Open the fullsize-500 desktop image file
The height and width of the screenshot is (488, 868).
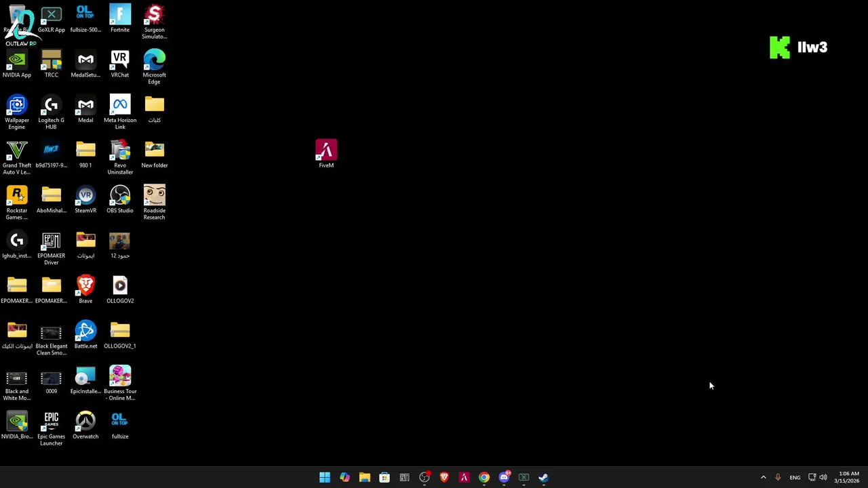85,19
